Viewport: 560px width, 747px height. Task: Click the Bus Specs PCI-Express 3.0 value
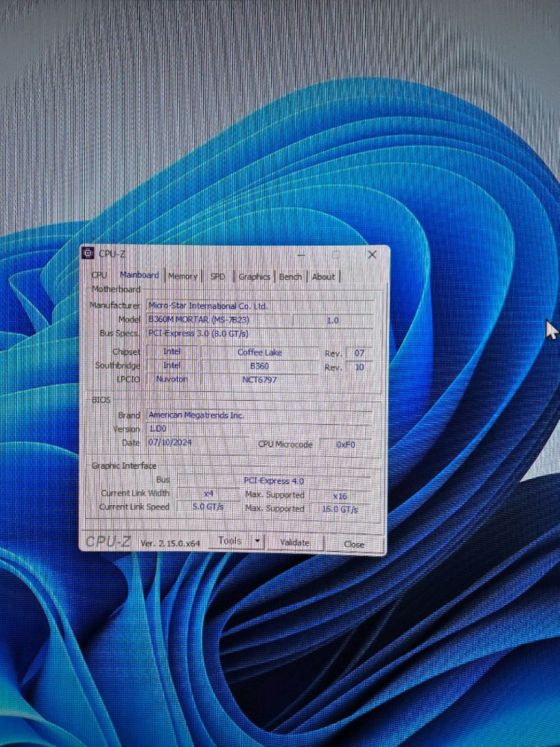pos(260,333)
